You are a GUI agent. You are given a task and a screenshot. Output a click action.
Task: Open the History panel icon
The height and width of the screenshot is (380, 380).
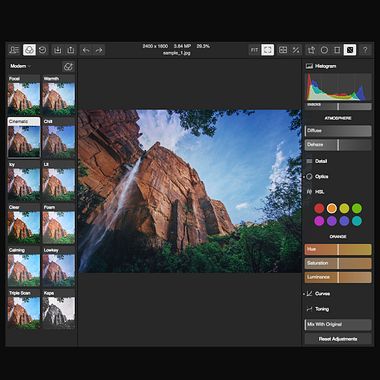[x=43, y=50]
